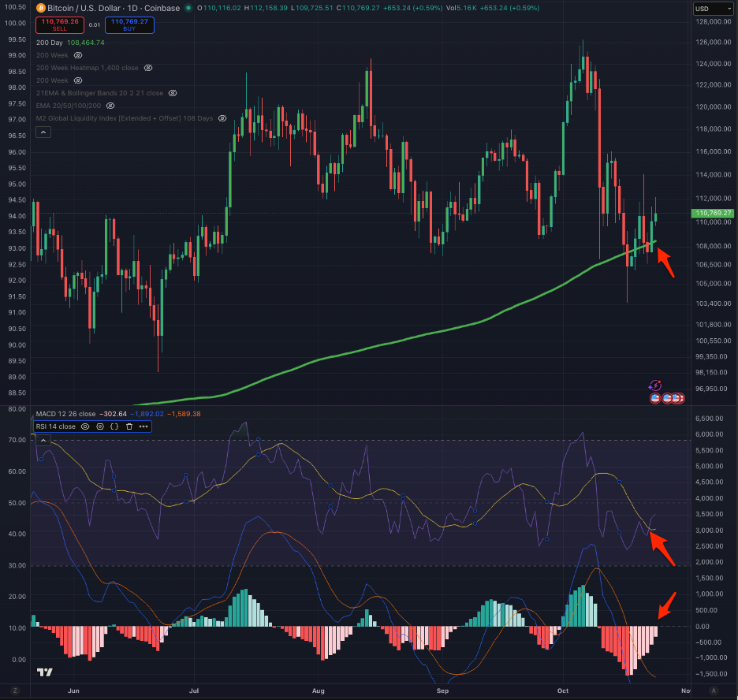The width and height of the screenshot is (738, 700).
Task: Click the 0.01 spread value
Action: click(95, 25)
